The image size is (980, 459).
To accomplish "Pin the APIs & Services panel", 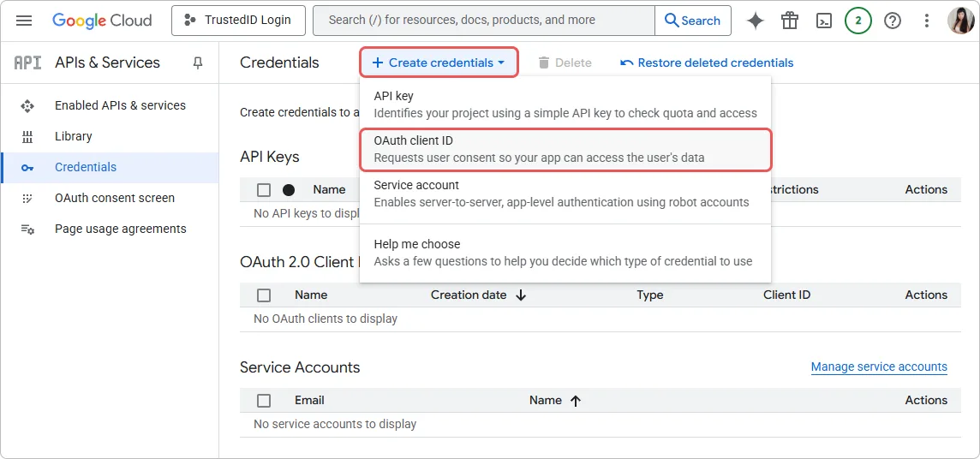I will (198, 63).
